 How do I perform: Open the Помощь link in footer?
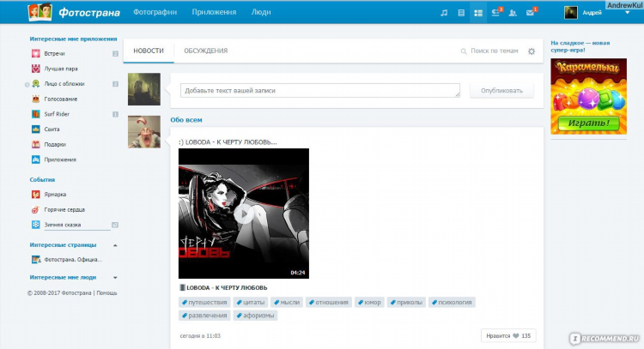click(106, 292)
